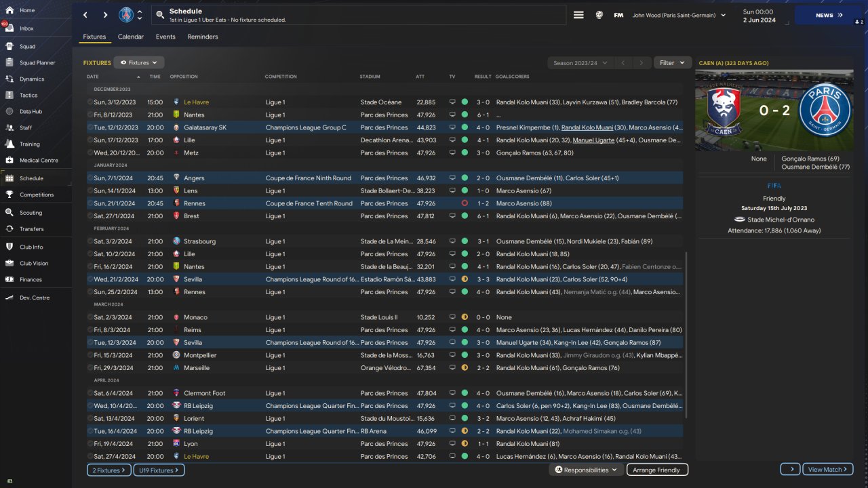Click the FM logo icon
868x488 pixels.
[618, 15]
